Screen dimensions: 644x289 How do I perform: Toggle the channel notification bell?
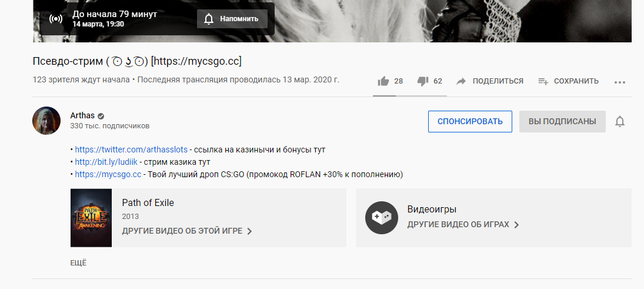pyautogui.click(x=619, y=121)
